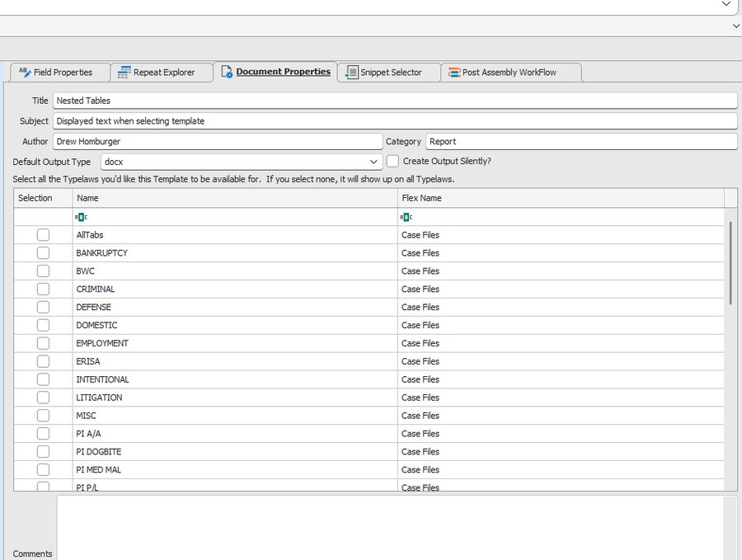This screenshot has height=560, width=742.
Task: Click the Repeat Explorer table icon
Action: click(x=124, y=72)
